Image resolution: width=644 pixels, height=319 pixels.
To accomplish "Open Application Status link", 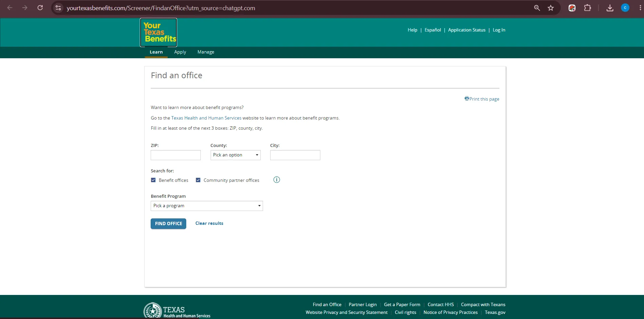I will click(467, 30).
